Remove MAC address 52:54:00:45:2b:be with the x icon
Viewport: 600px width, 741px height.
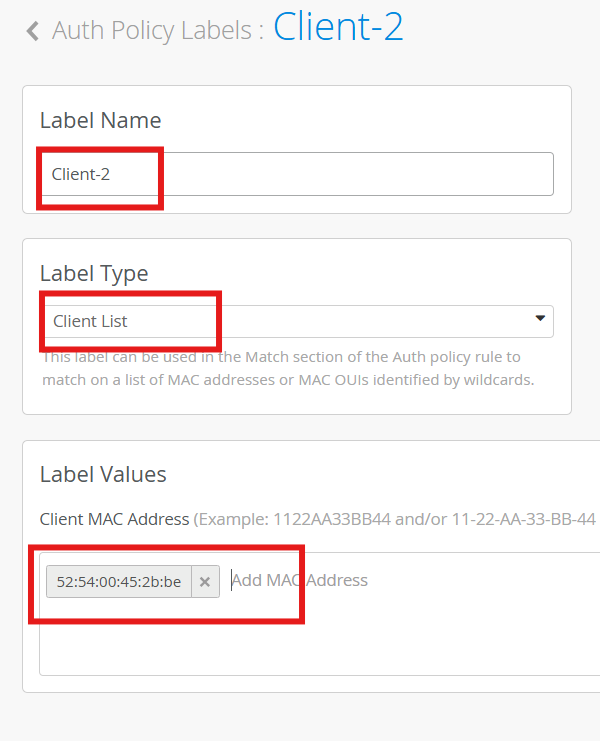coord(205,581)
